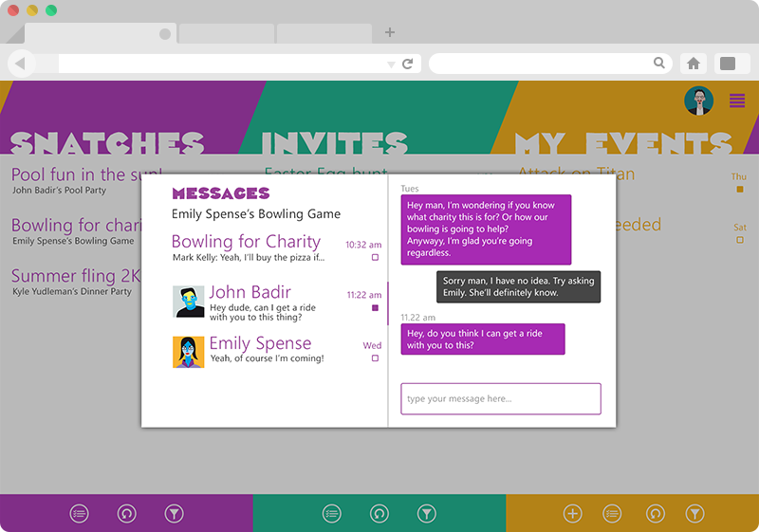The image size is (759, 532).
Task: Click the list icon in the purple Snatches footer
Action: pos(79,514)
